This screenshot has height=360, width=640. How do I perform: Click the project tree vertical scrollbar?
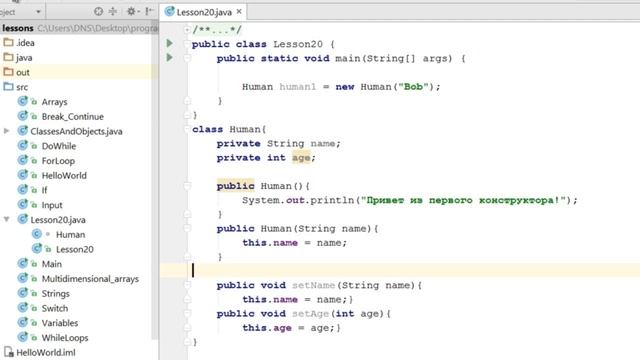pyautogui.click(x=155, y=180)
